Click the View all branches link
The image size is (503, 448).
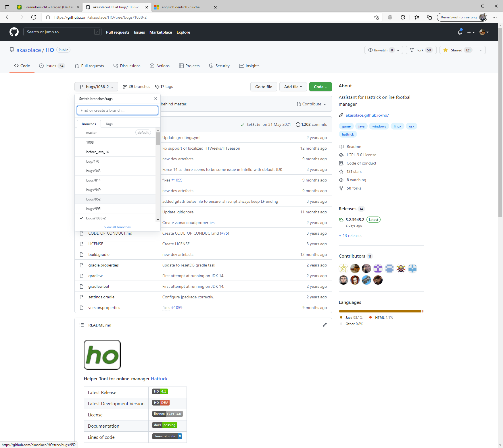pyautogui.click(x=117, y=227)
